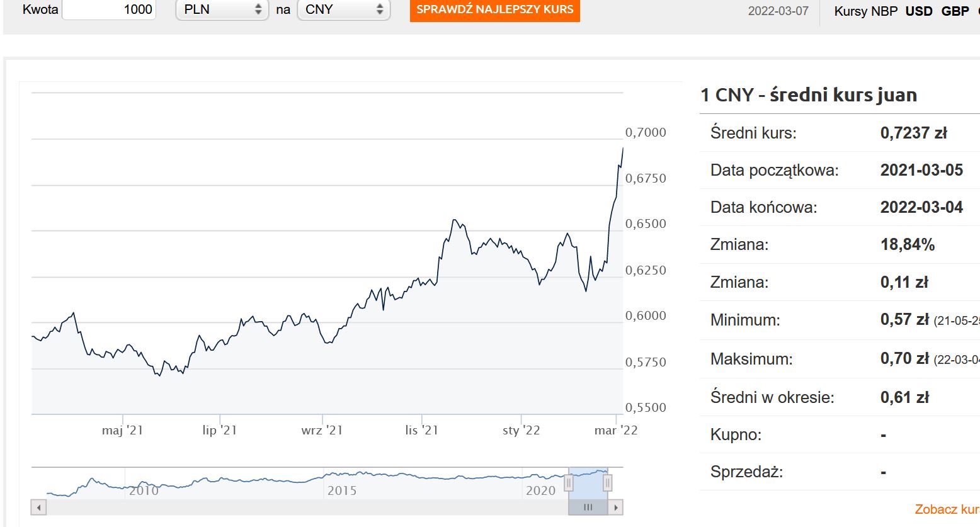Screen dimensions: 980x527
Task: Click the navigator scrollbar thumb grip
Action: tap(588, 507)
